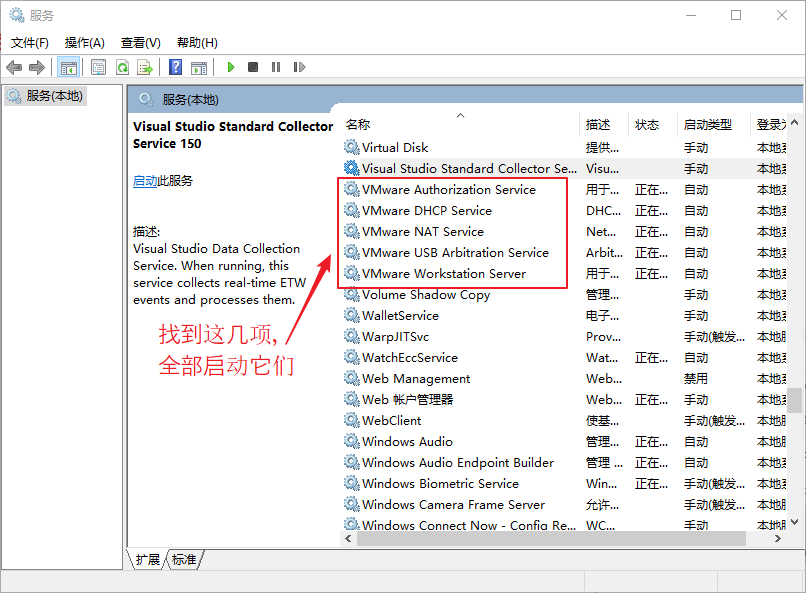The height and width of the screenshot is (593, 806).
Task: Click the gear icon of VMware NAT Service
Action: 352,232
